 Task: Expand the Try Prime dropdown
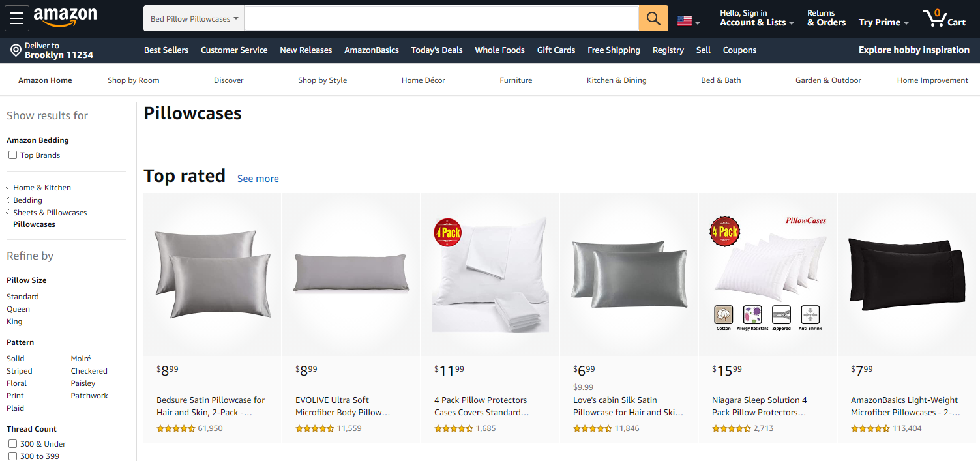point(883,22)
